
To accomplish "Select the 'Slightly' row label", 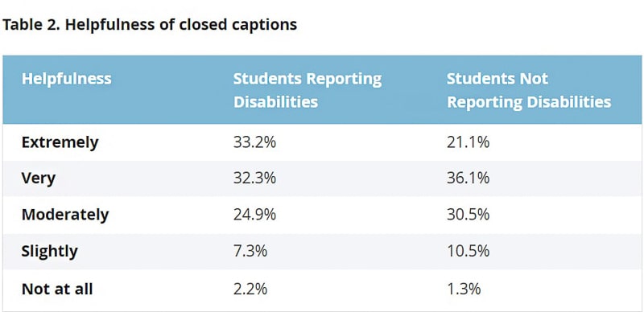I will [50, 251].
